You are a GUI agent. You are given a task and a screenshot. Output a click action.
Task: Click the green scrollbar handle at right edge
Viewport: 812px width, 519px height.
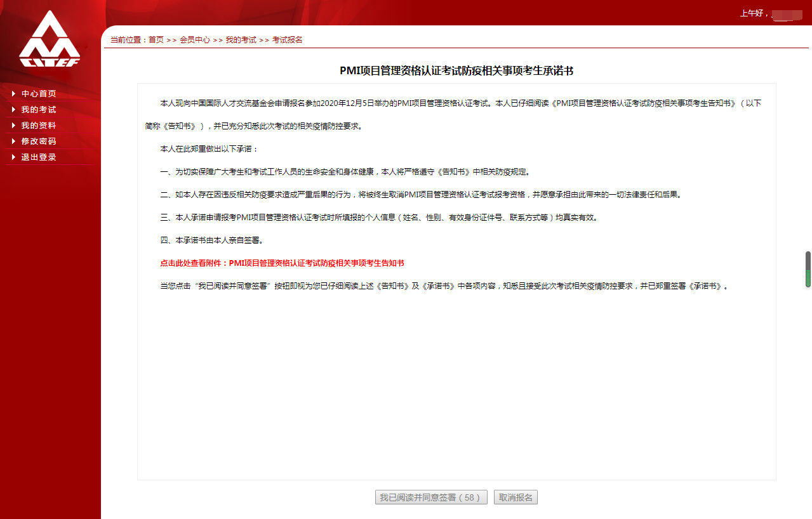pyautogui.click(x=808, y=269)
